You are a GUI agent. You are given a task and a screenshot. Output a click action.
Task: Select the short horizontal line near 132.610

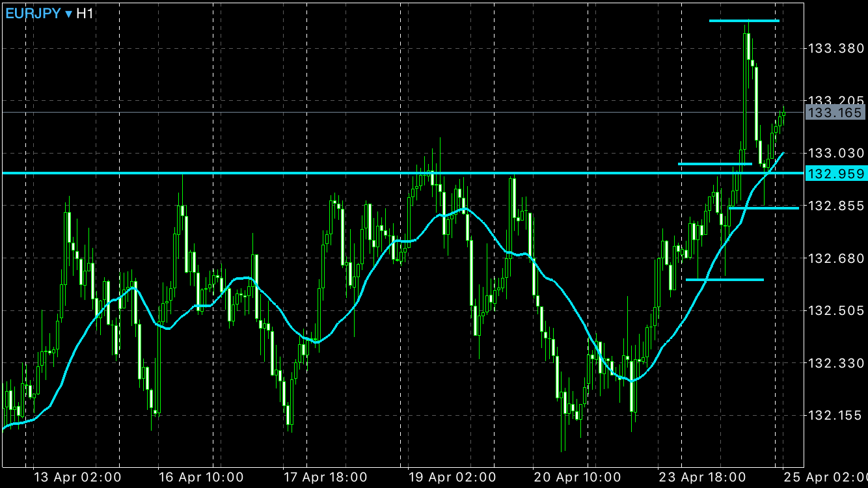(725, 280)
